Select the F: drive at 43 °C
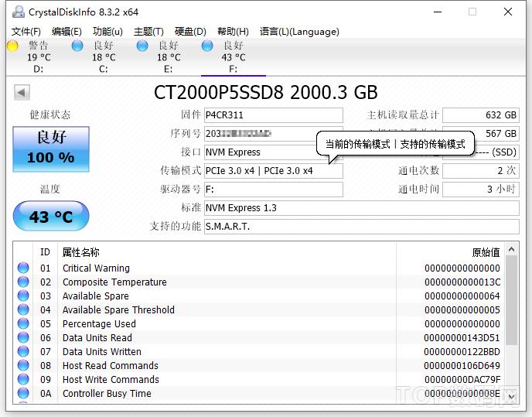Image resolution: width=532 pixels, height=417 pixels. (x=233, y=56)
